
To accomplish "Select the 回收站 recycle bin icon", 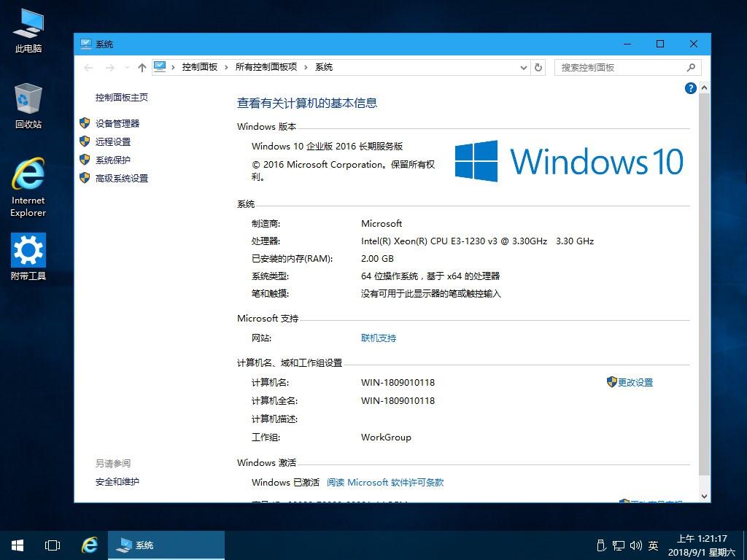I will [x=28, y=106].
